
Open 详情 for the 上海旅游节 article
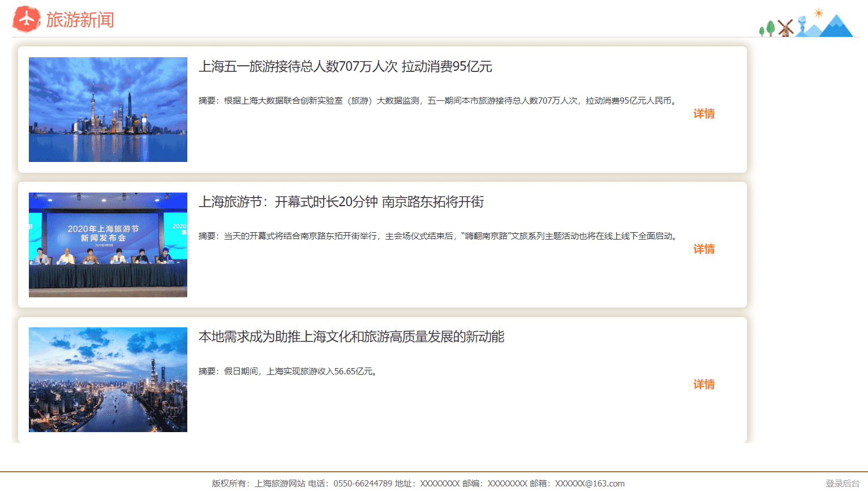click(x=703, y=249)
